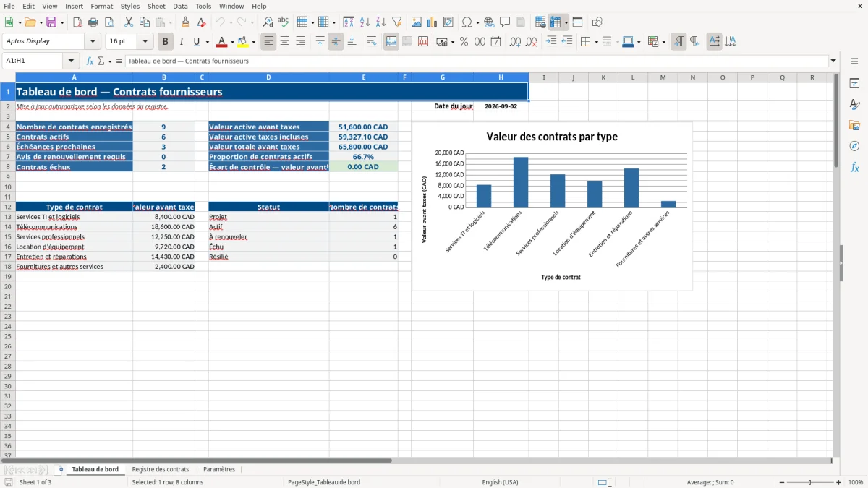Open the font color dropdown arrow
The height and width of the screenshot is (488, 868).
[232, 42]
